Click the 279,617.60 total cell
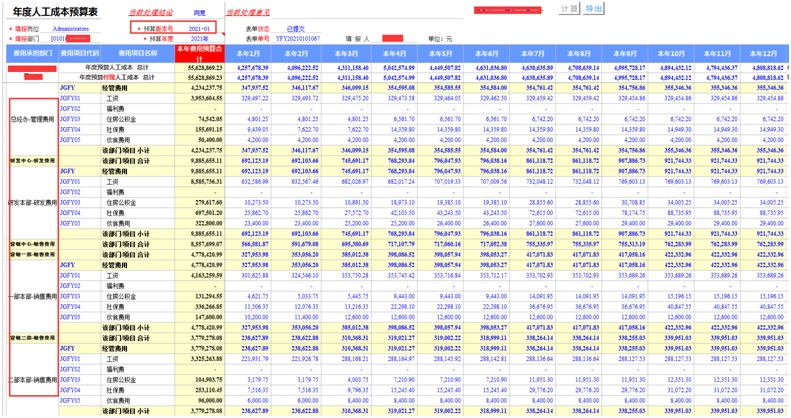The height and width of the screenshot is (418, 791). [x=200, y=202]
